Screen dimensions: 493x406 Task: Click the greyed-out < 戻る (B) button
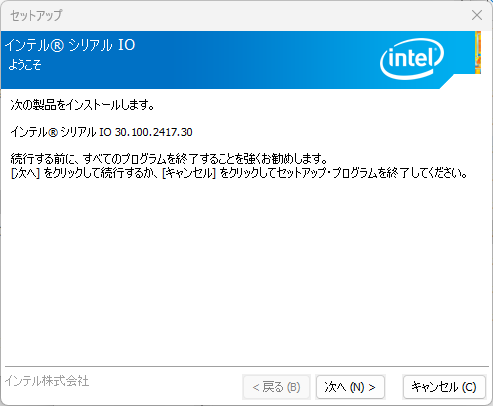point(276,387)
